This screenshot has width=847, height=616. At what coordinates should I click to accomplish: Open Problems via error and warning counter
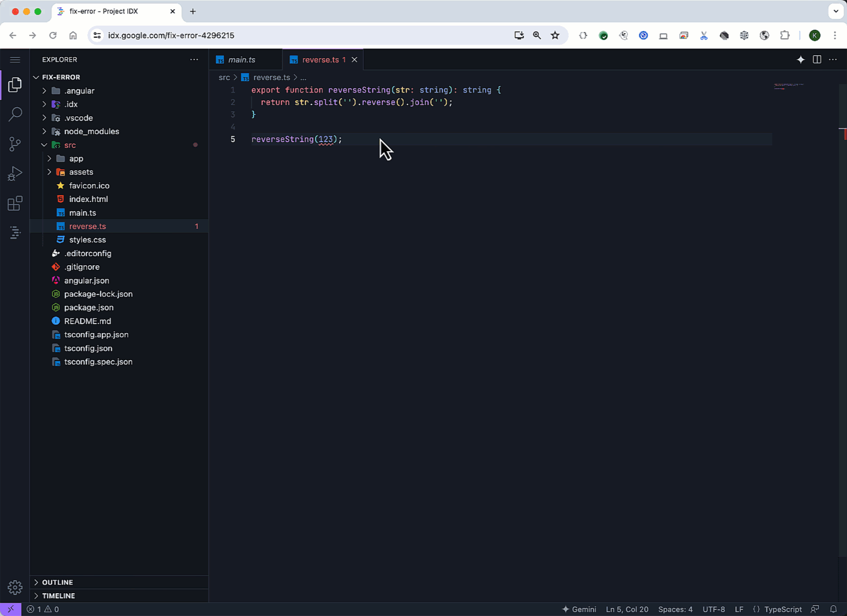click(43, 609)
